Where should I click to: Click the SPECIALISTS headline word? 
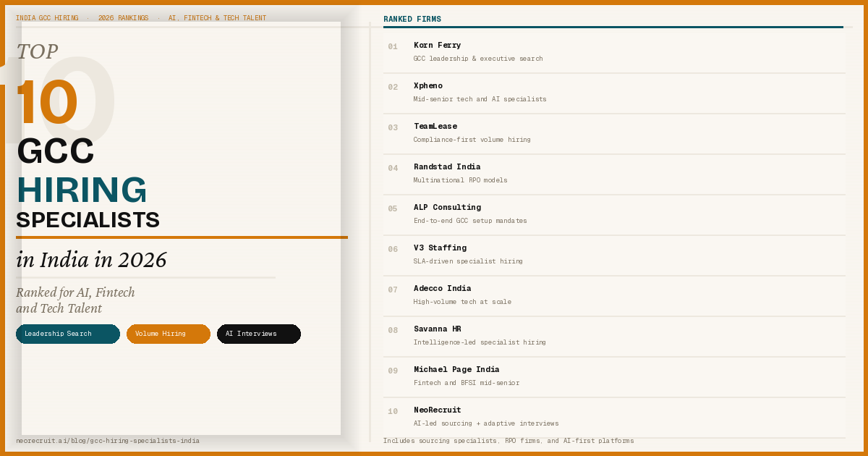[x=88, y=220]
